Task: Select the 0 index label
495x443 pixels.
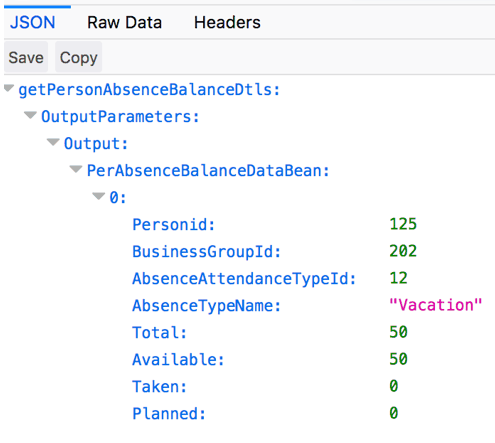Action: pyautogui.click(x=118, y=198)
